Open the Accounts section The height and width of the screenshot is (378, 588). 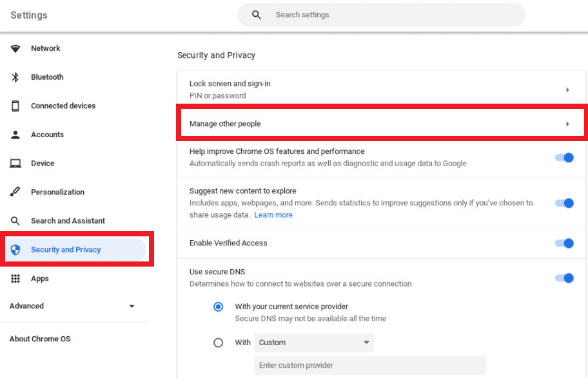pyautogui.click(x=47, y=135)
